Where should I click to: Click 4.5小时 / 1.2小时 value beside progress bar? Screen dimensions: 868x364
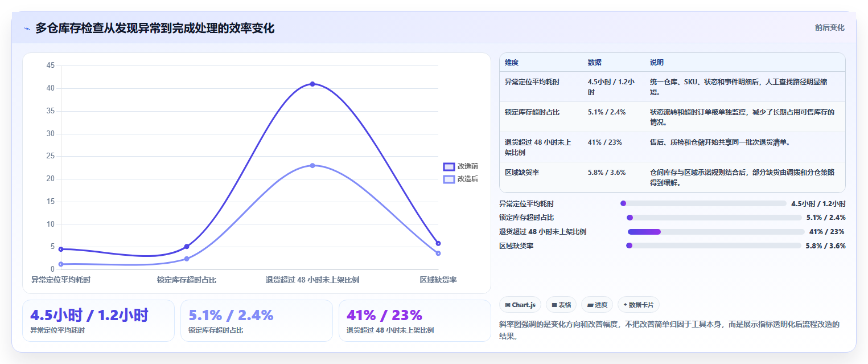[x=818, y=203]
